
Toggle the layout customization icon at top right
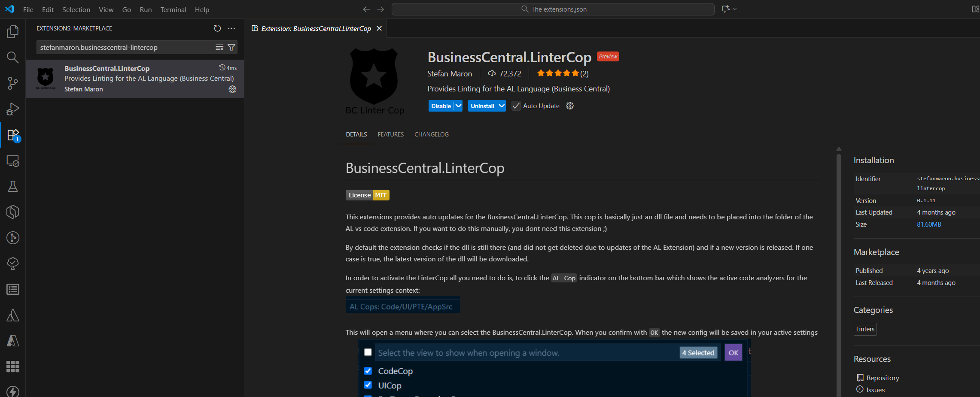[x=975, y=9]
